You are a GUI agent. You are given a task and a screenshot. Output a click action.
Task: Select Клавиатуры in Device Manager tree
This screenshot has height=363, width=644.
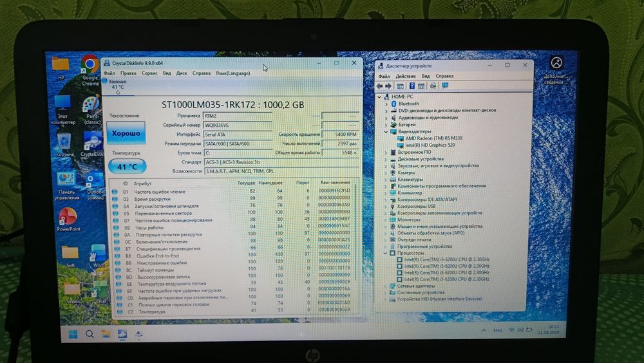[x=410, y=180]
